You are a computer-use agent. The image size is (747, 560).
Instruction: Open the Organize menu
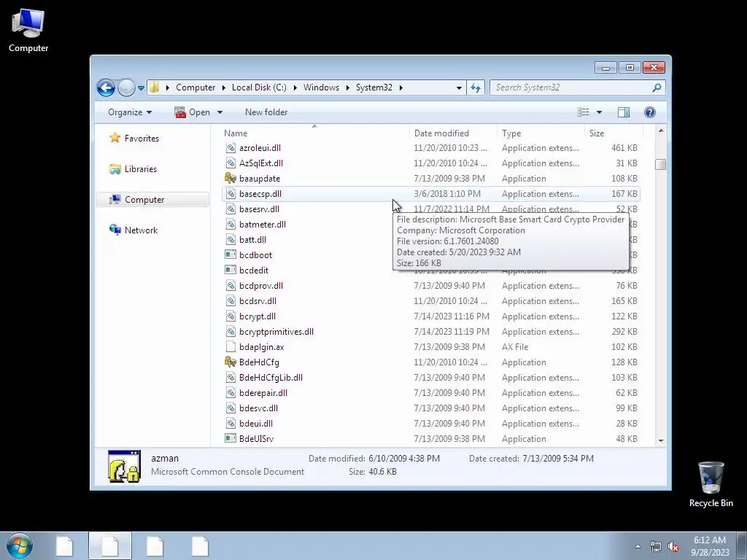point(130,112)
